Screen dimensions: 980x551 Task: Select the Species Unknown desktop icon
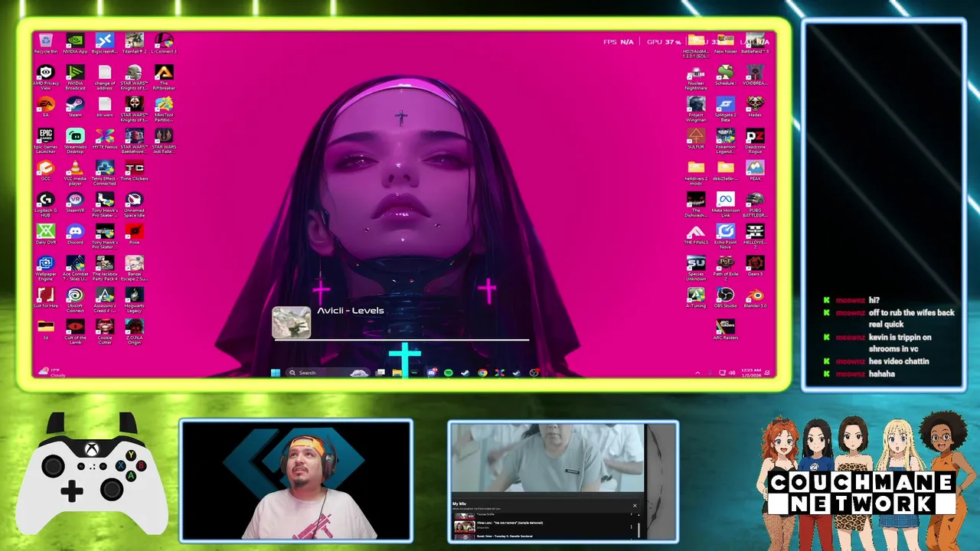click(x=696, y=268)
